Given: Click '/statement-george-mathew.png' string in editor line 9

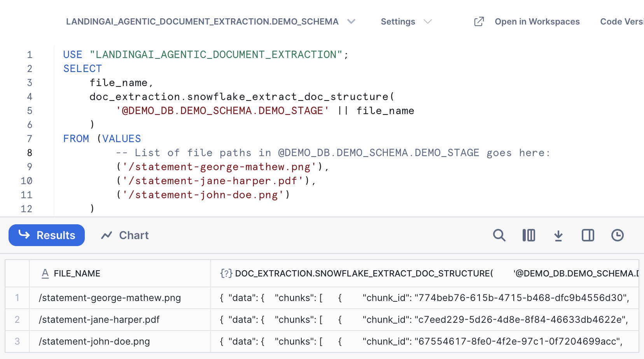Looking at the screenshot, I should click(x=219, y=167).
